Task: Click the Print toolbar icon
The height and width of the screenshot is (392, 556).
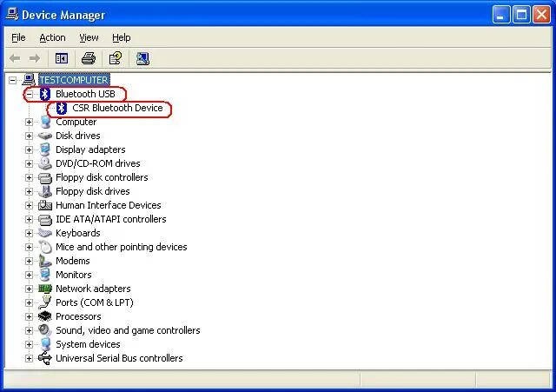Action: click(89, 58)
